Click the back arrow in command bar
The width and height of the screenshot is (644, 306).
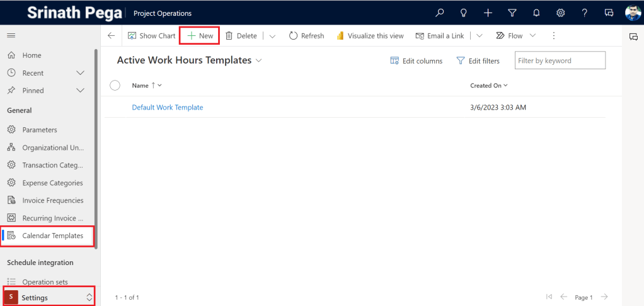(112, 36)
